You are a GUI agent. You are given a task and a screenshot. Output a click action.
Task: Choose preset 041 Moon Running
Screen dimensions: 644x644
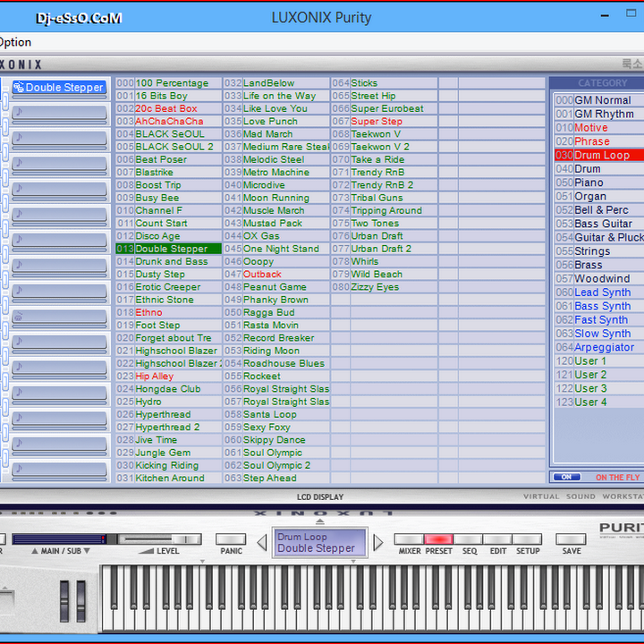pyautogui.click(x=276, y=198)
